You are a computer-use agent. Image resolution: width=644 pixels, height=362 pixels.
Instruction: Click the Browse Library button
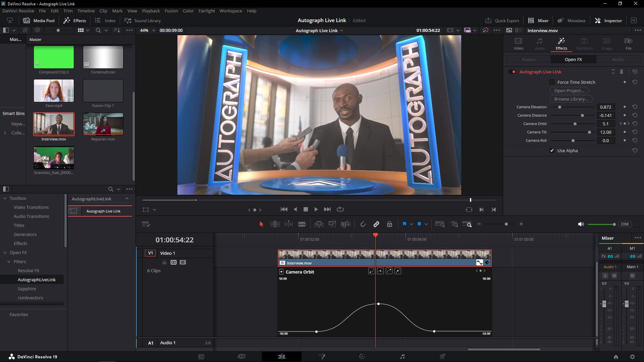coord(571,99)
